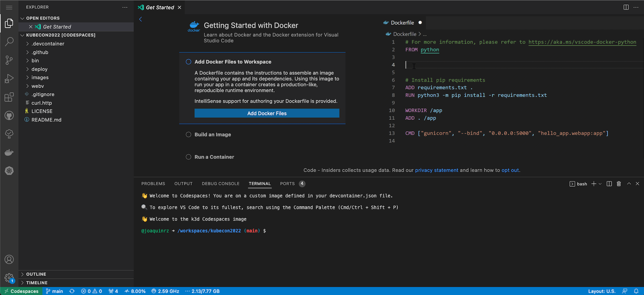Go back in Get Started page
Image resolution: width=644 pixels, height=295 pixels.
coord(141,19)
